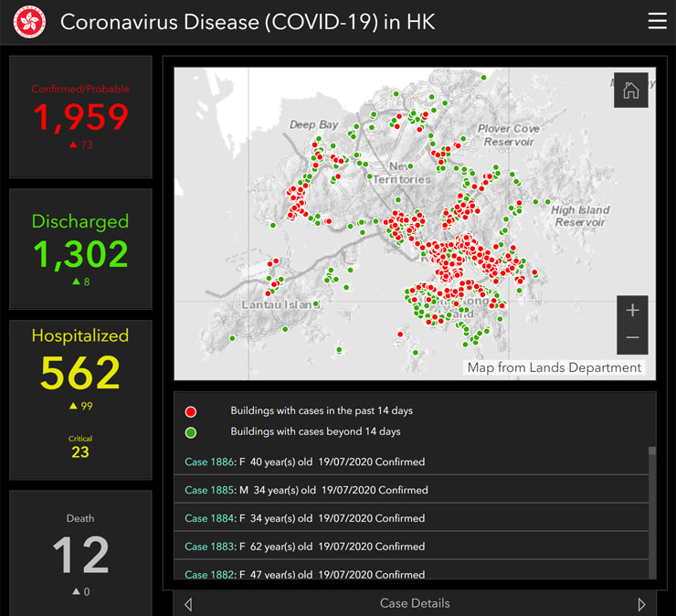Click the discharged increase indicator 8

81,282
